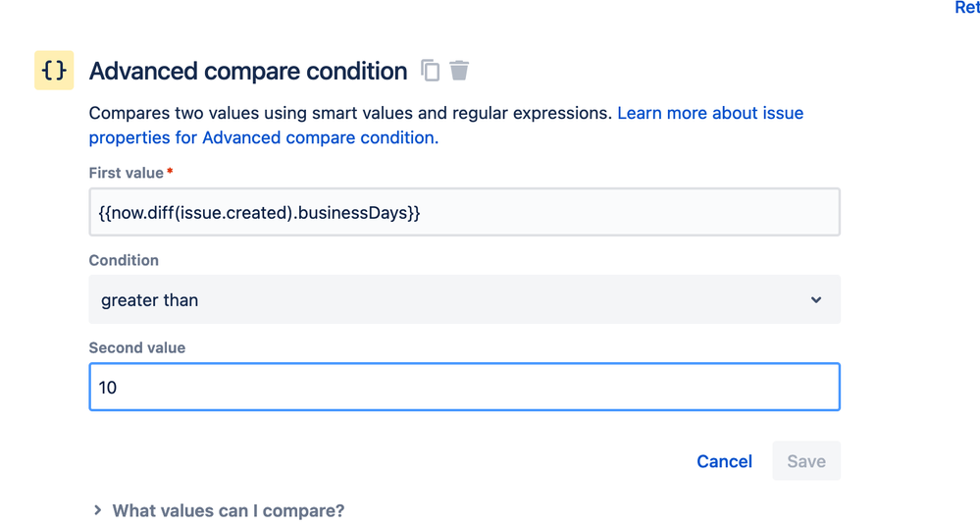Delete condition using the trash icon
Screen dimensions: 980x526
[x=459, y=71]
